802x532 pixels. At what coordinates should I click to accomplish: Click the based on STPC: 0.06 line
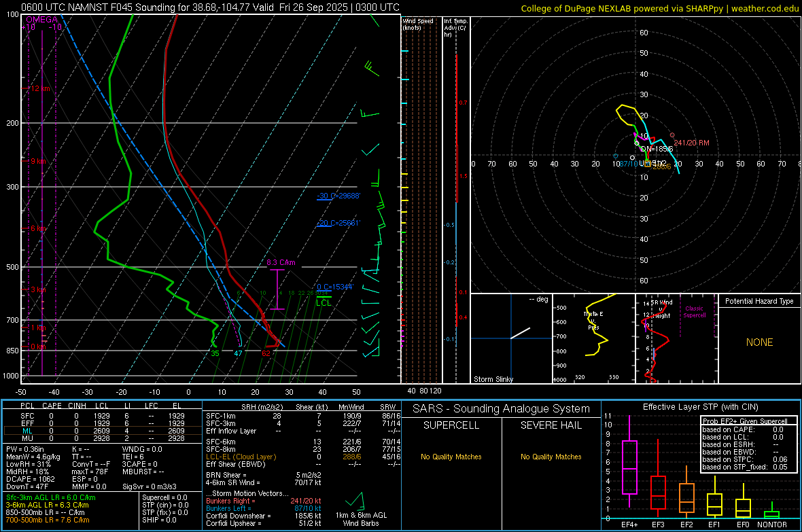coord(745,459)
